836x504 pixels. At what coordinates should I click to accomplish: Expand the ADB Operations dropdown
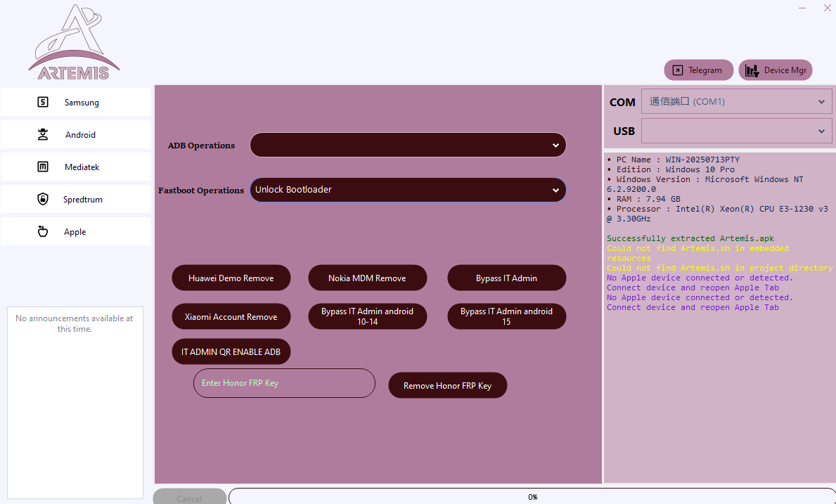(408, 145)
